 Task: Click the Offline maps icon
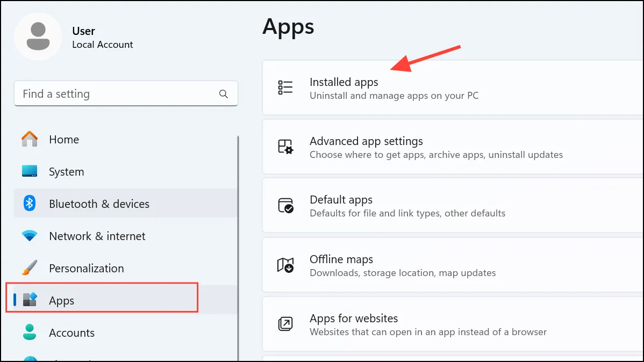click(x=285, y=265)
